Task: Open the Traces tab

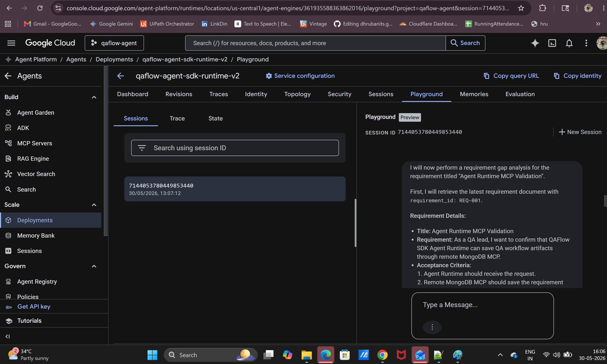Action: 218,94
